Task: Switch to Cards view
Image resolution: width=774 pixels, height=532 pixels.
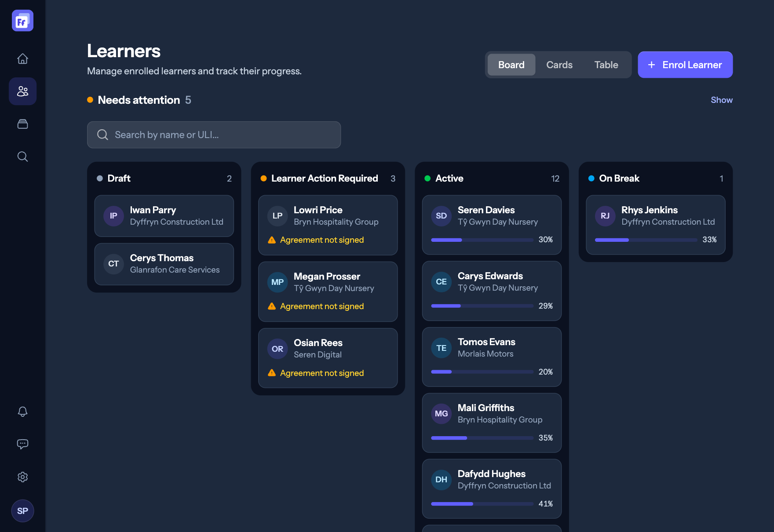Action: pyautogui.click(x=559, y=65)
